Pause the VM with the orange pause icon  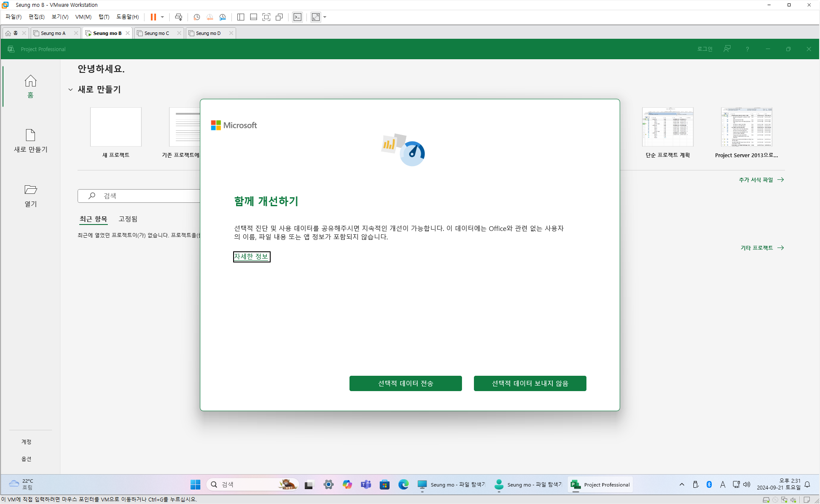tap(153, 17)
